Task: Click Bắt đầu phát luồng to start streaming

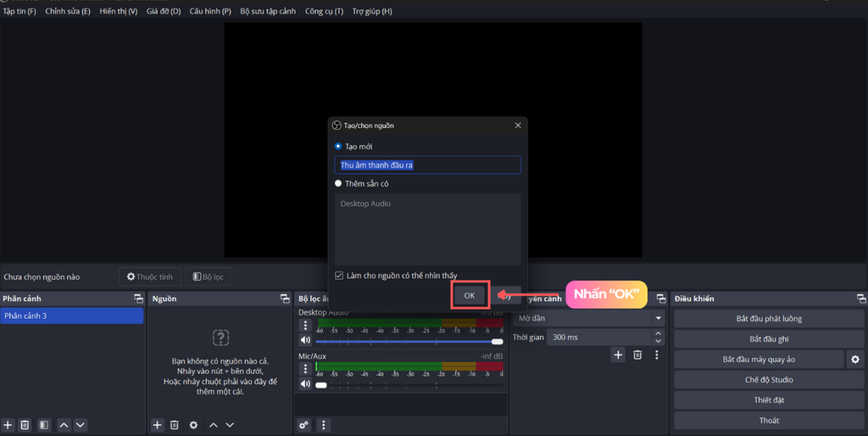Action: pyautogui.click(x=769, y=319)
